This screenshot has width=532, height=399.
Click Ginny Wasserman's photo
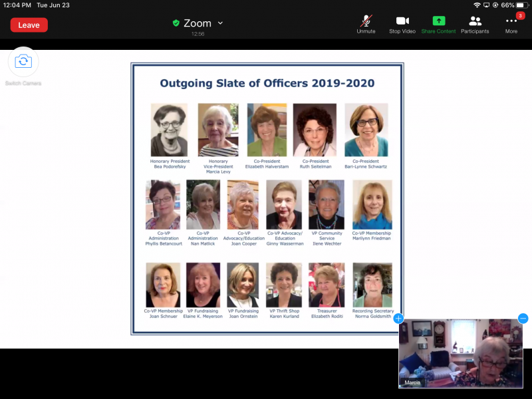click(284, 205)
